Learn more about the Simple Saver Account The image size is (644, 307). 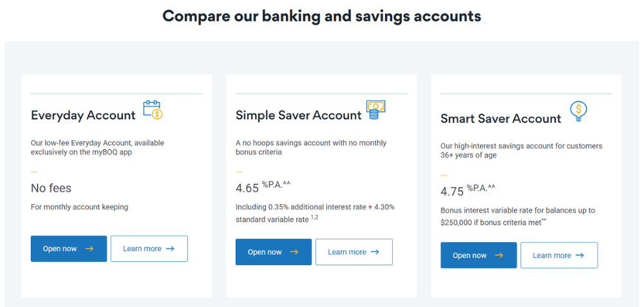coord(354,252)
